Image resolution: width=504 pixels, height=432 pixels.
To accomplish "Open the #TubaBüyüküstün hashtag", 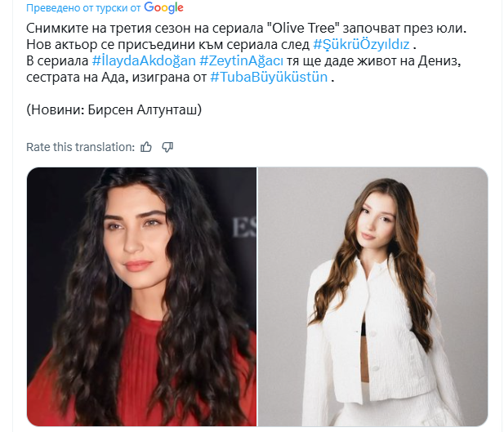I will click(269, 77).
